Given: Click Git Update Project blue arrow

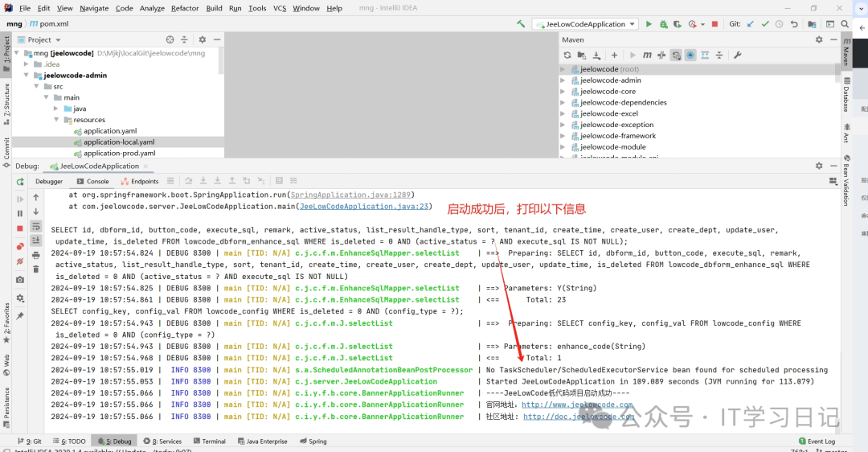Looking at the screenshot, I should tap(751, 24).
